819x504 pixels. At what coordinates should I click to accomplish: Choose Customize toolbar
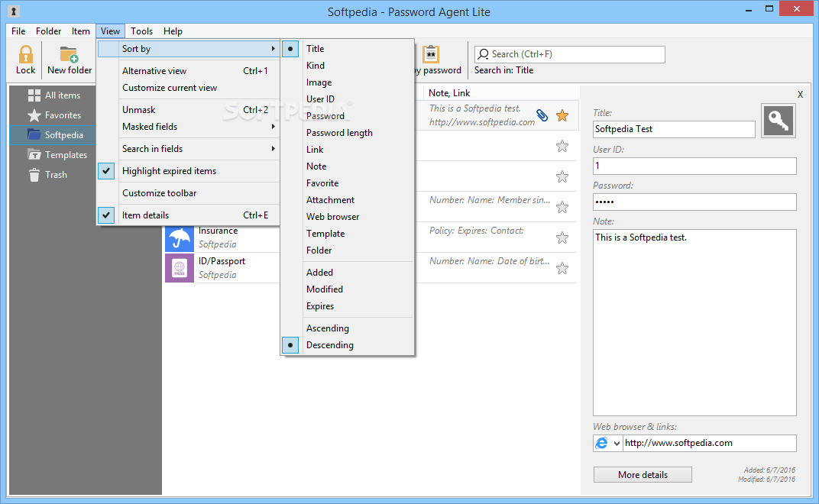pos(189,192)
